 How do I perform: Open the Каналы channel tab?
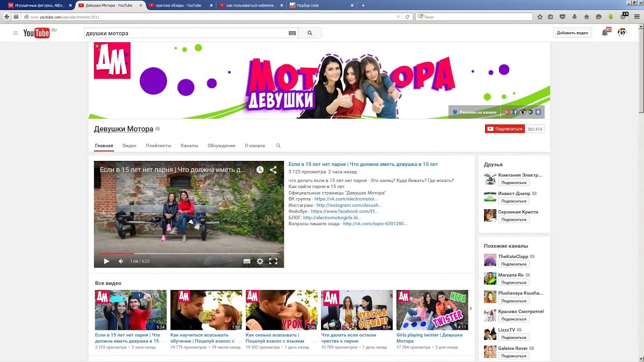(189, 146)
